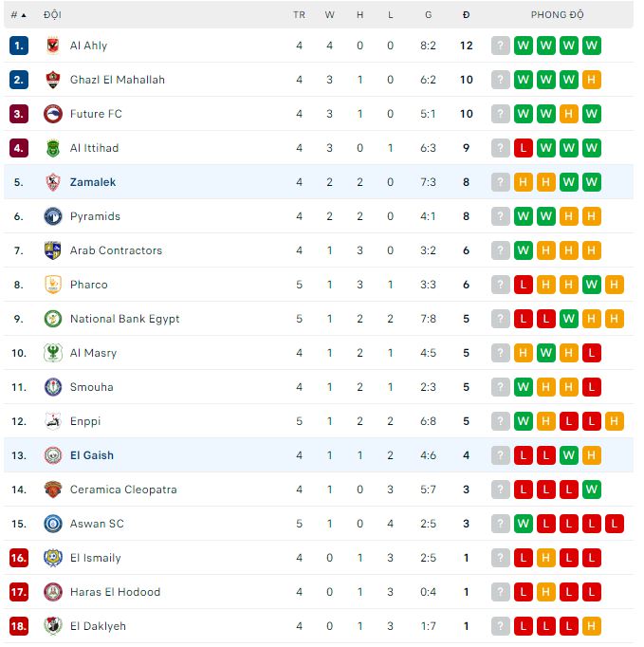The width and height of the screenshot is (644, 647).
Task: Click the Zamalek team logo
Action: pyautogui.click(x=53, y=182)
